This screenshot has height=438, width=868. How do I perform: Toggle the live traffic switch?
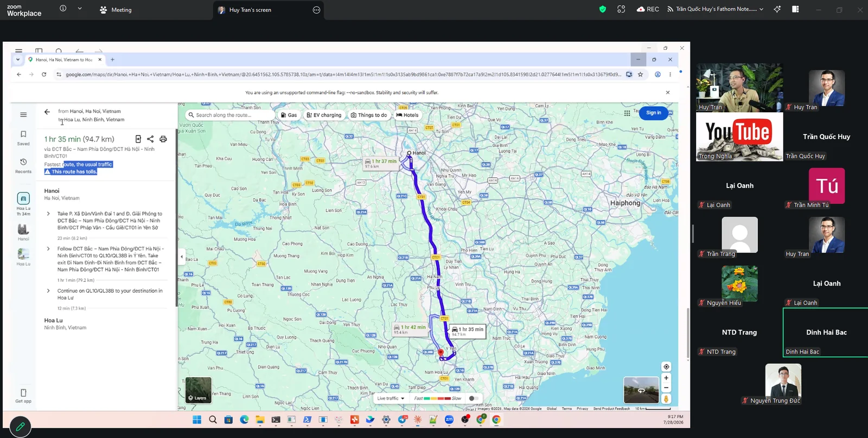click(473, 398)
